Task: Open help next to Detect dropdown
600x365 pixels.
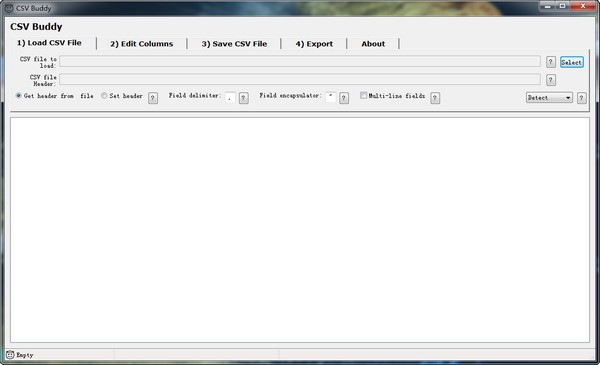Action: click(581, 98)
